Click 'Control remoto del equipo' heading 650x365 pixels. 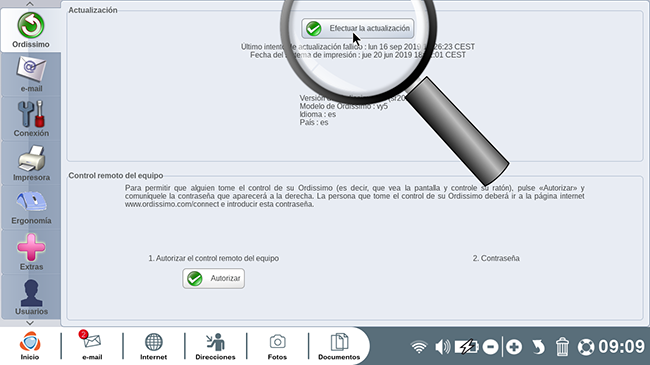116,175
